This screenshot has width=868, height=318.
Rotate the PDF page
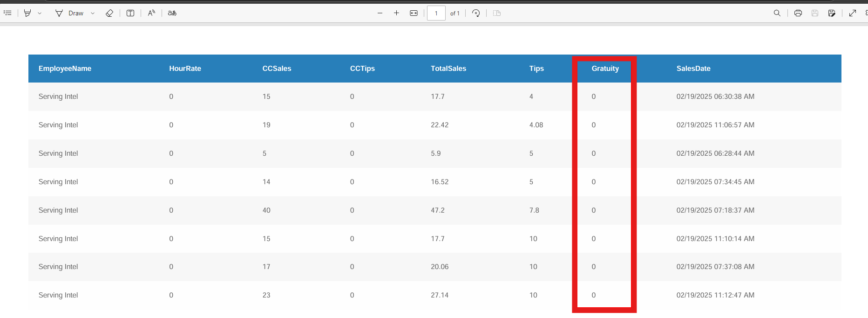(x=476, y=13)
